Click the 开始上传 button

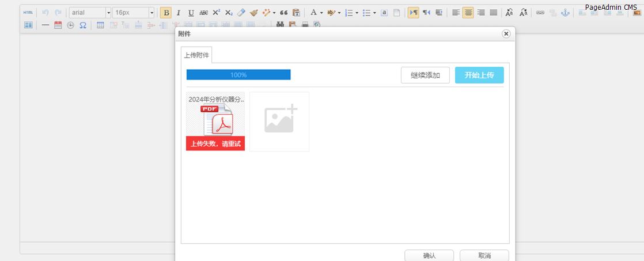tap(479, 75)
